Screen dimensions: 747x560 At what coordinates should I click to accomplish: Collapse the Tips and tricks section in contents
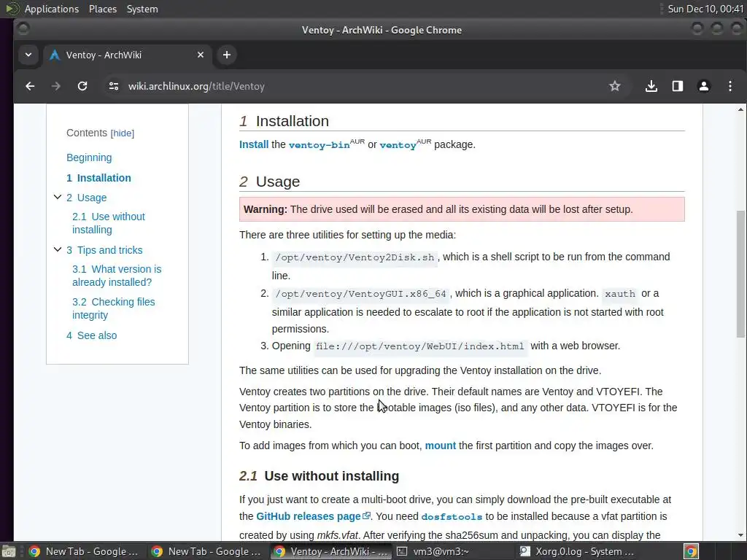pyautogui.click(x=58, y=249)
